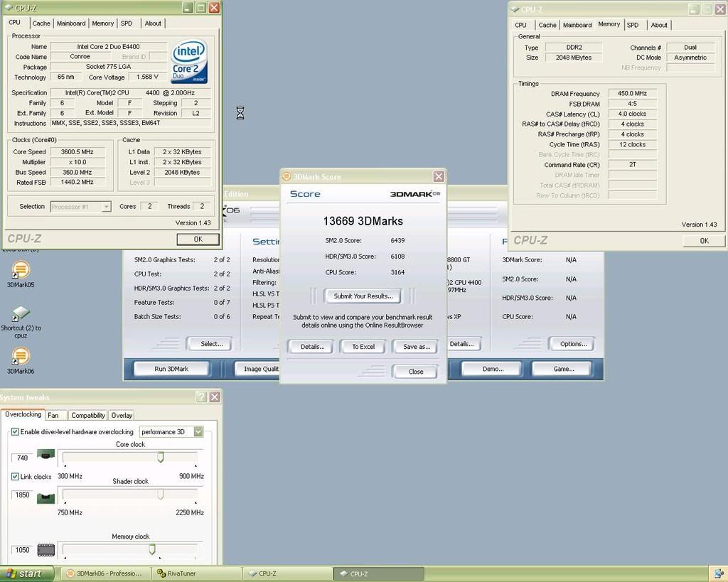Click the left CPU-Z window title icon
This screenshot has width=728, height=582.
pos(9,7)
